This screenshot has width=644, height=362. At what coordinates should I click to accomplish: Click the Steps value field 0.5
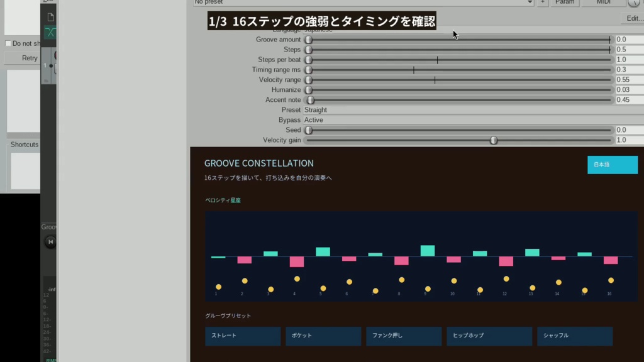click(x=630, y=50)
